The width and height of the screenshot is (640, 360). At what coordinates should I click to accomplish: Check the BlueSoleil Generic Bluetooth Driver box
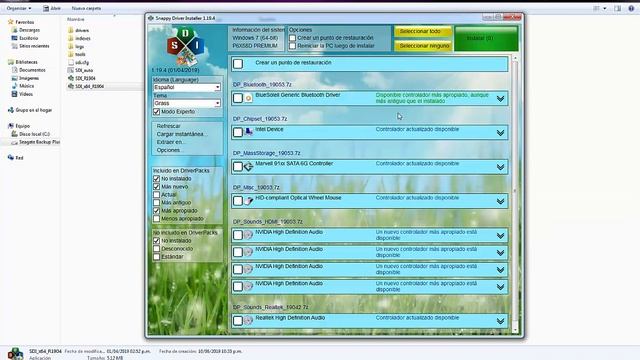point(238,98)
